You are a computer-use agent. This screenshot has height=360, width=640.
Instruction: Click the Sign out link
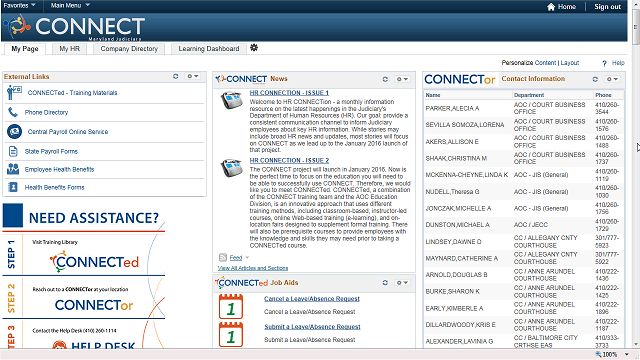(x=607, y=7)
